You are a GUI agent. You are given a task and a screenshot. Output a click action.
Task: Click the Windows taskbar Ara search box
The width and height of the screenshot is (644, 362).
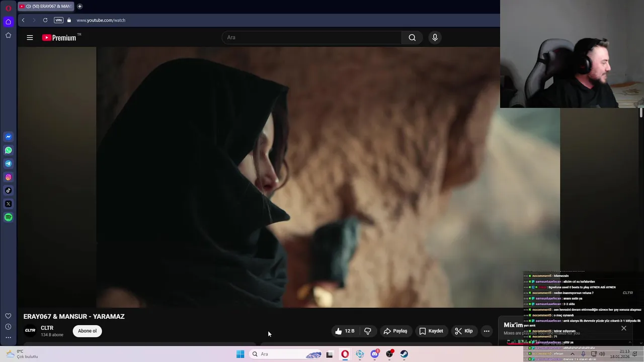coord(286,354)
